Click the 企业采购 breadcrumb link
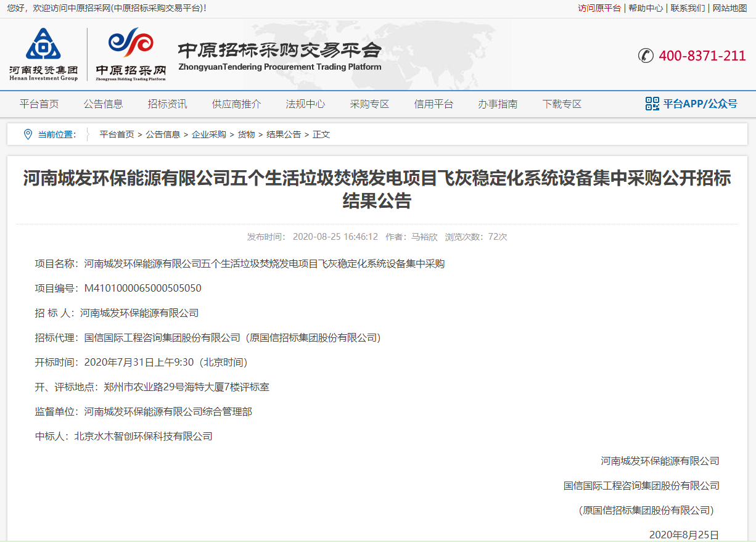This screenshot has width=756, height=542. point(209,134)
